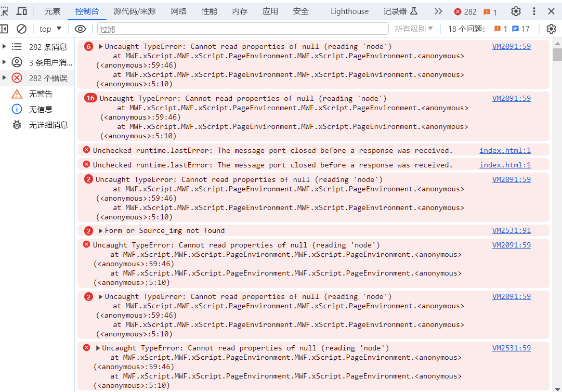This screenshot has width=562, height=392.
Task: Select the 282 条消息 list icon
Action: pos(17,47)
